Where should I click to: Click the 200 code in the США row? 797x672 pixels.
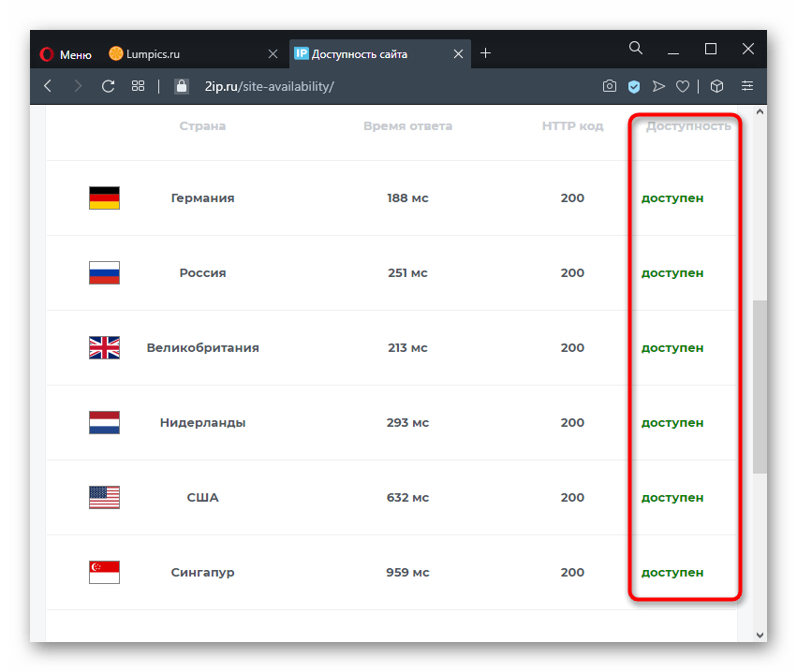tap(572, 497)
